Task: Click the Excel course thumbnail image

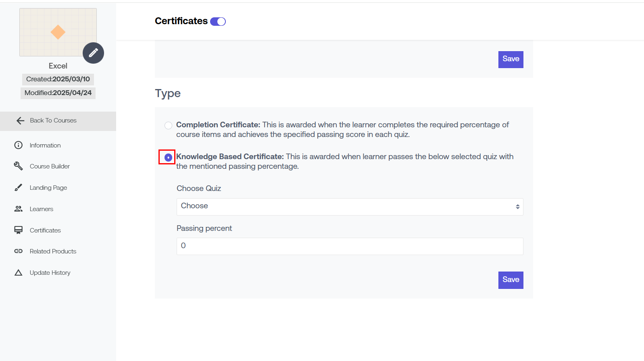Action: coord(58,32)
